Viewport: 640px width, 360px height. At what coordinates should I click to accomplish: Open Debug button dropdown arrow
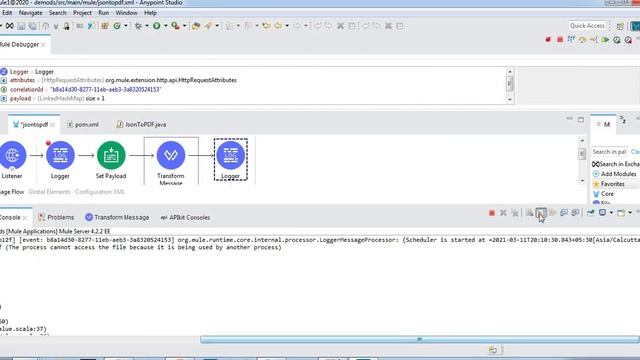pyautogui.click(x=147, y=26)
